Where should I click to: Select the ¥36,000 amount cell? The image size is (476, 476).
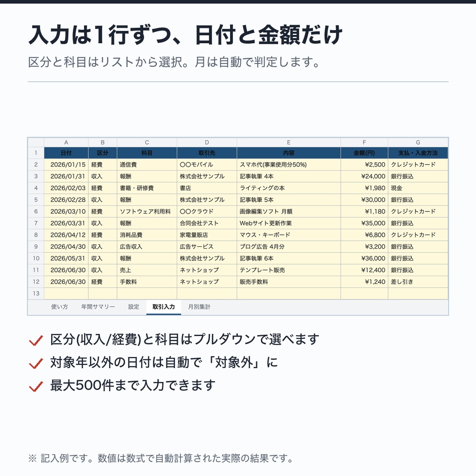pyautogui.click(x=364, y=258)
